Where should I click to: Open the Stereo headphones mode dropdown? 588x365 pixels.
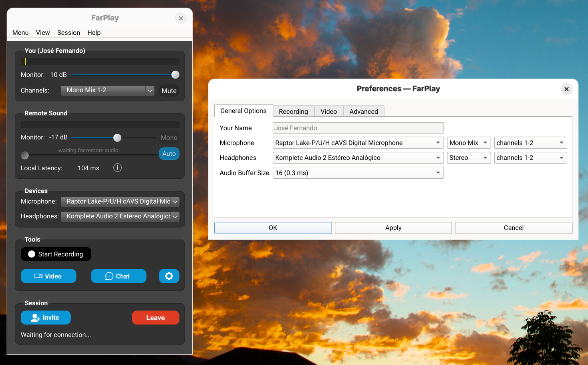point(468,158)
